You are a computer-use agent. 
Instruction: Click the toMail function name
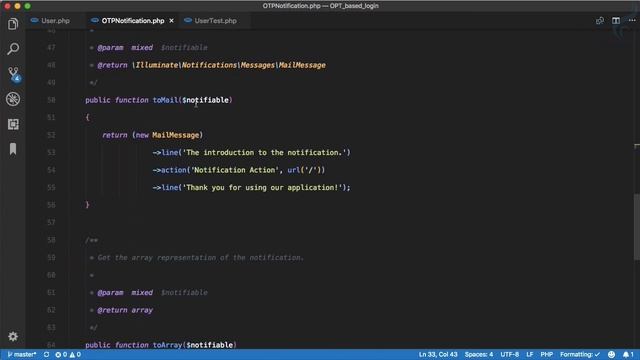click(x=165, y=100)
